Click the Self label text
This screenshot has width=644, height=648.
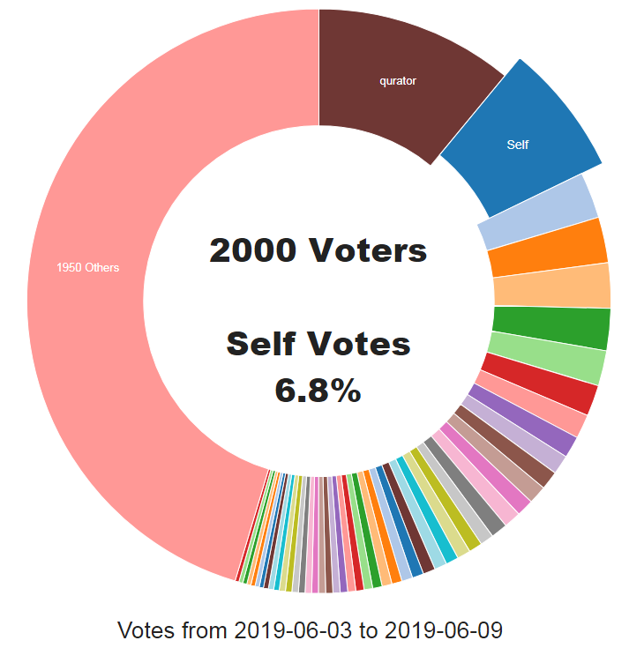coord(518,145)
